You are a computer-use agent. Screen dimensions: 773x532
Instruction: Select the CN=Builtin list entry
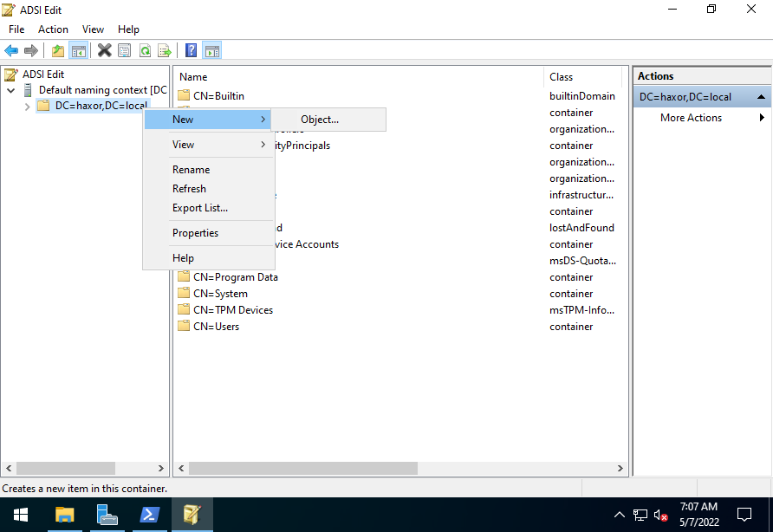218,95
